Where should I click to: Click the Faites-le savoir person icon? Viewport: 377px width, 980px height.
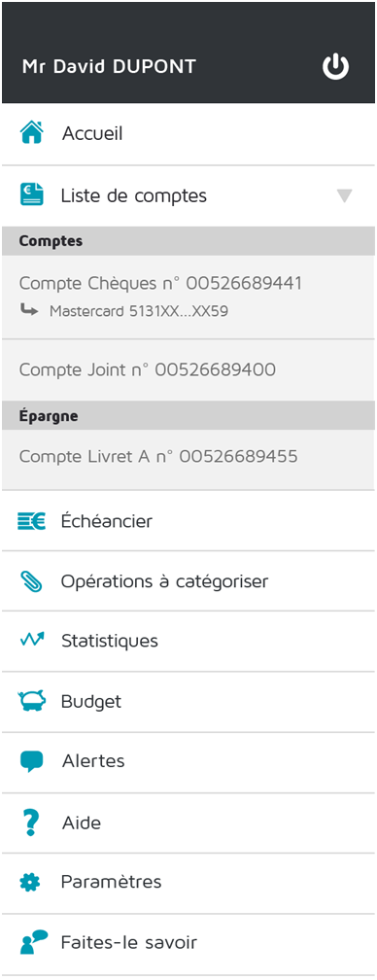point(33,942)
